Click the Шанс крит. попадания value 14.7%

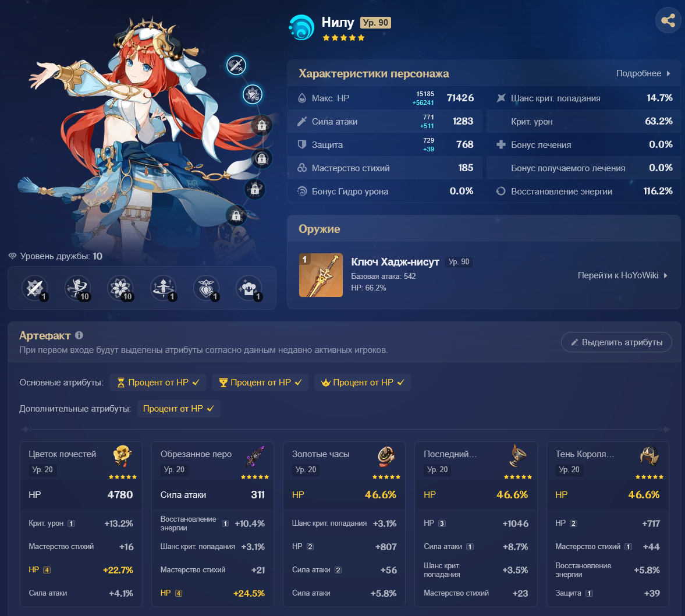pyautogui.click(x=659, y=98)
